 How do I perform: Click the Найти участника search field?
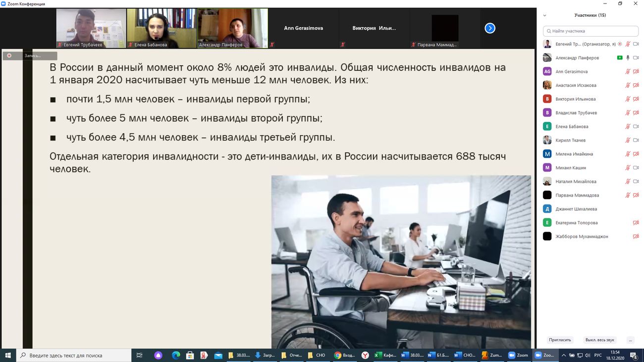(590, 31)
